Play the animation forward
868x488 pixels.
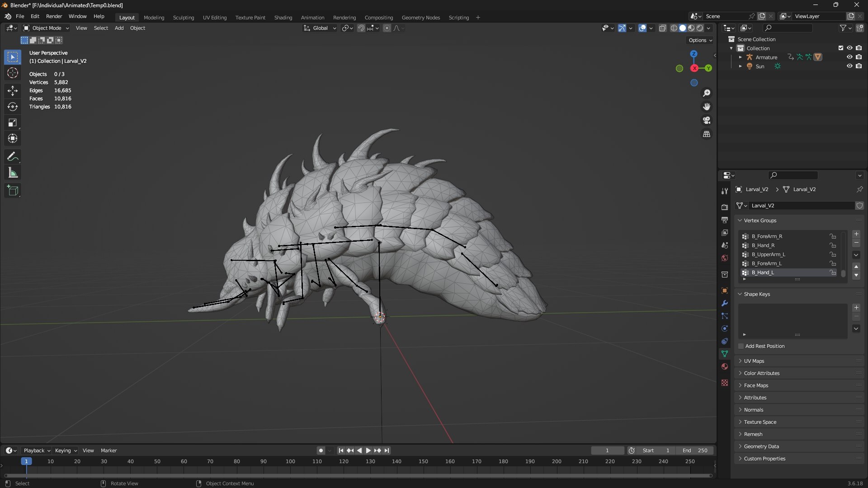[368, 450]
